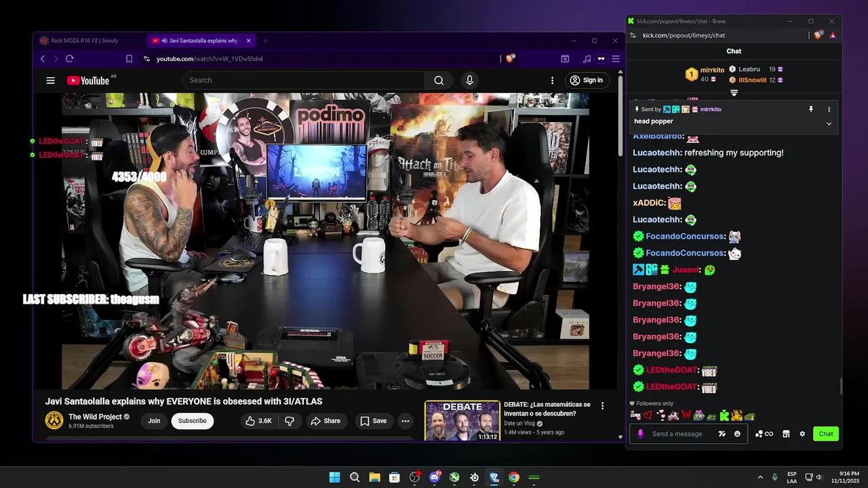
Task: Open Kick chat settings gear
Action: pos(802,434)
